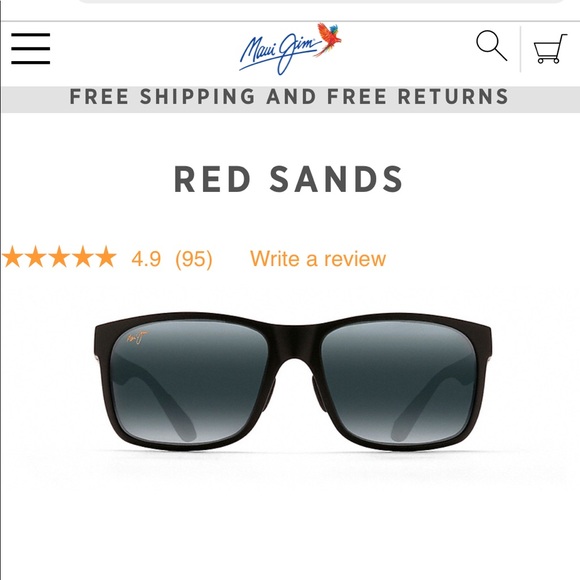Click the words FREE SHIPPING in banner

coord(162,97)
